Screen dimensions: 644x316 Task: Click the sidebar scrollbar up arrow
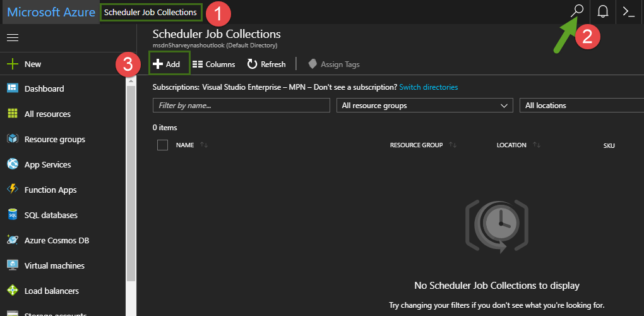[131, 81]
